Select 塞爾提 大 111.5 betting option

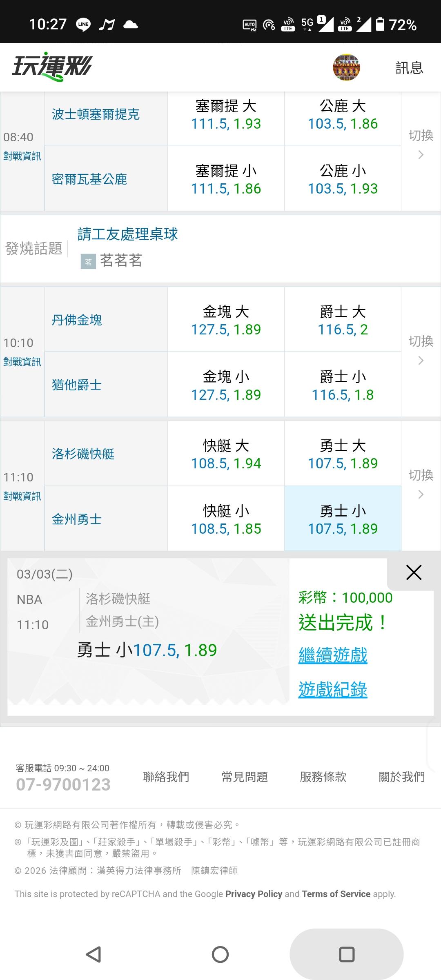point(226,115)
